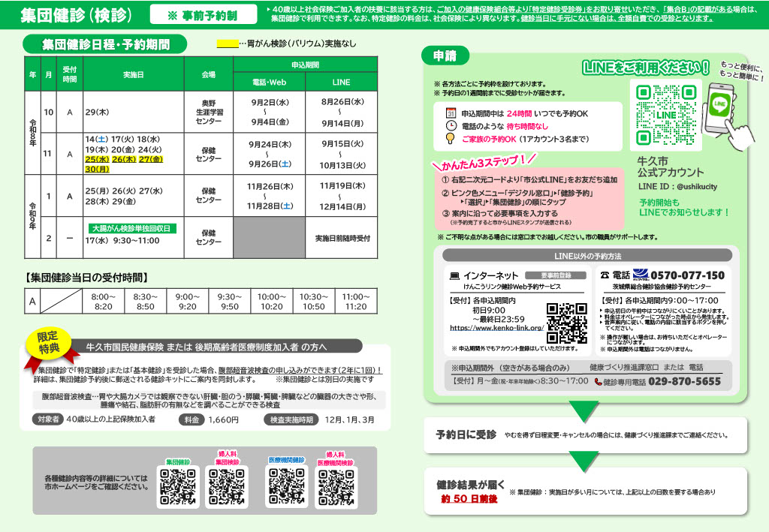Click the 実施日前随時受付 cell

pyautogui.click(x=342, y=238)
